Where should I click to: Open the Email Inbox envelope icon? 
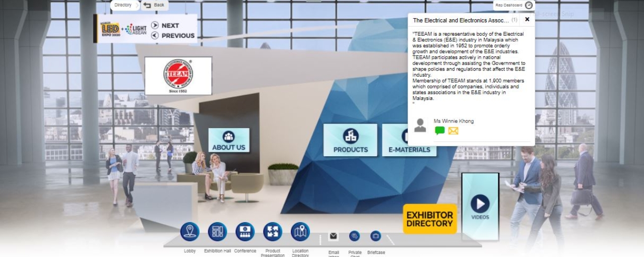tap(333, 236)
